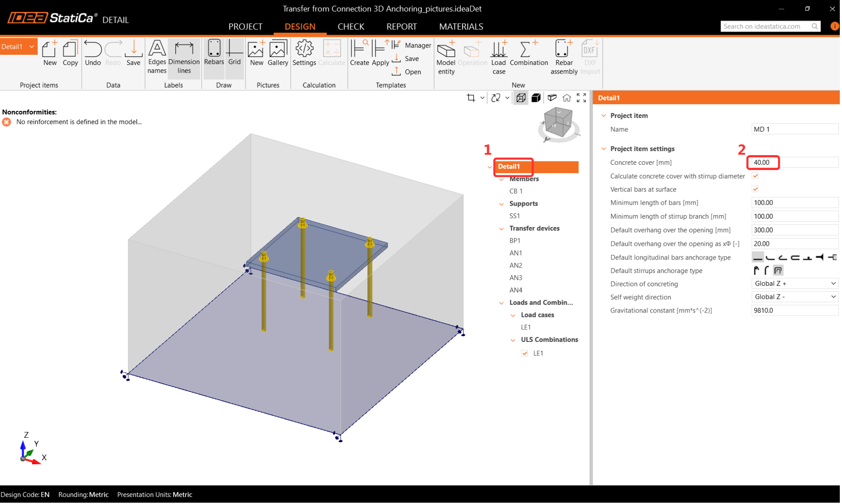Toggle Calculate concrete cover with stirrup diameter
Image resolution: width=842 pixels, height=504 pixels.
(x=755, y=176)
